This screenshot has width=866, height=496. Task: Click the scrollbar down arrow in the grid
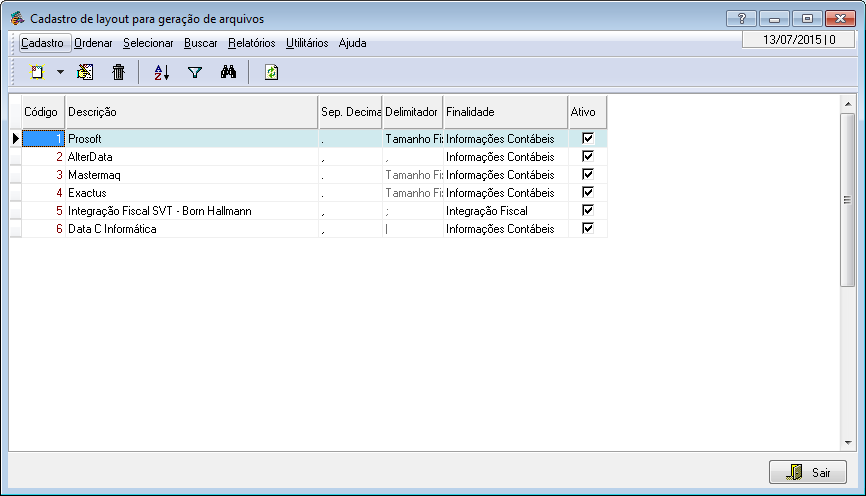point(847,441)
